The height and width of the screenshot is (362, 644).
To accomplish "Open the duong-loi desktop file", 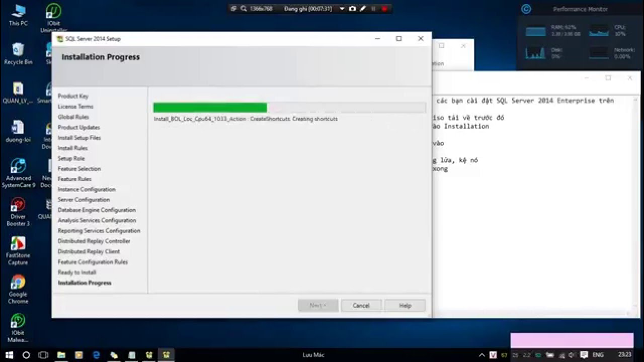I will tap(18, 131).
